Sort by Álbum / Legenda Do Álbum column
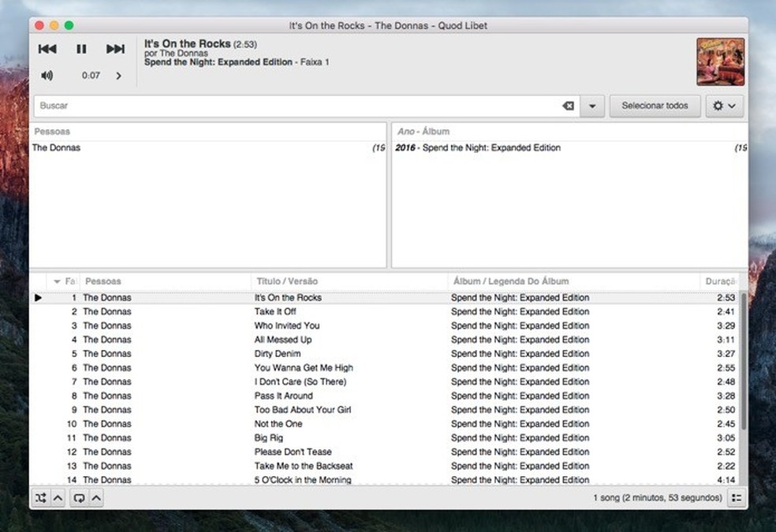Image resolution: width=776 pixels, height=532 pixels. [x=574, y=281]
